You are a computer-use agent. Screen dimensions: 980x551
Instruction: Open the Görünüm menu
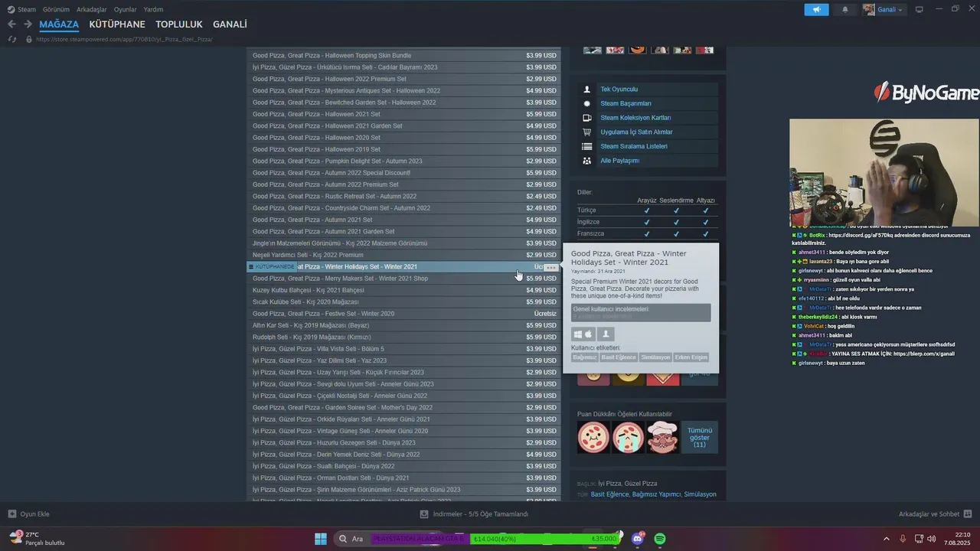pyautogui.click(x=56, y=9)
